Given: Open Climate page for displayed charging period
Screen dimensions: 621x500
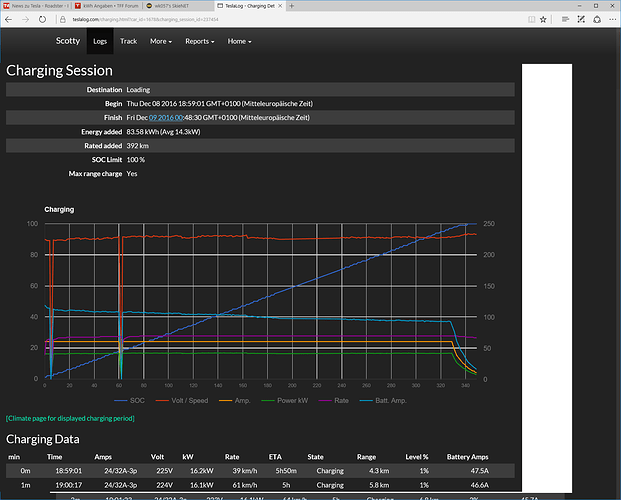Looking at the screenshot, I should click(70, 418).
